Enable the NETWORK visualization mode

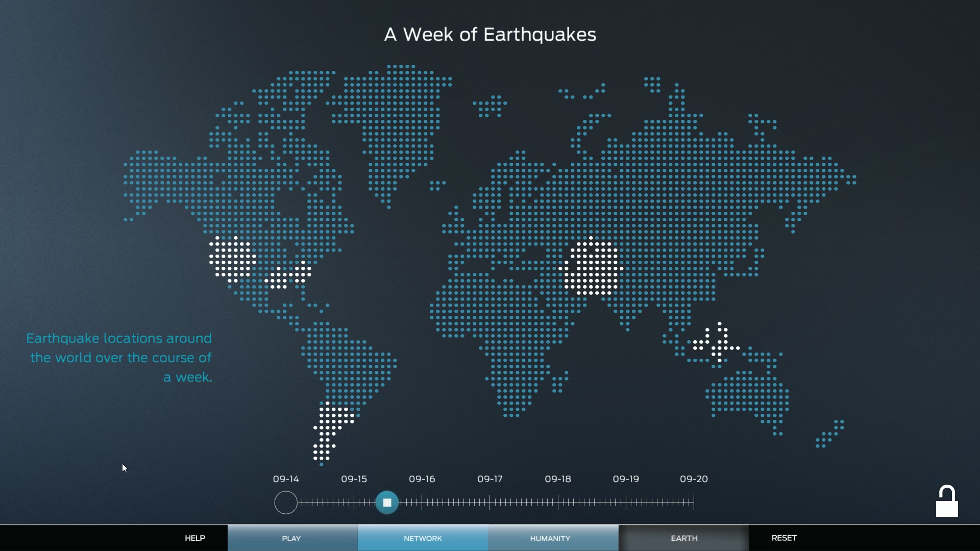(x=423, y=538)
